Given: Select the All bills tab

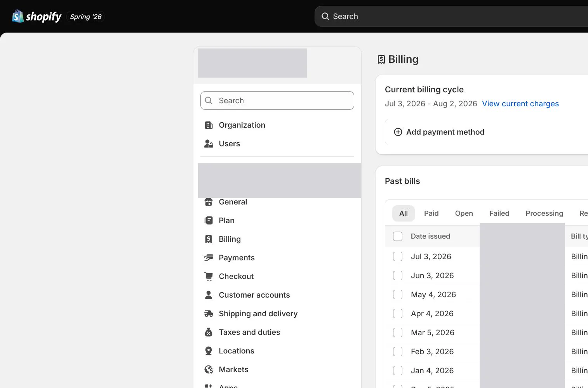Looking at the screenshot, I should 404,213.
